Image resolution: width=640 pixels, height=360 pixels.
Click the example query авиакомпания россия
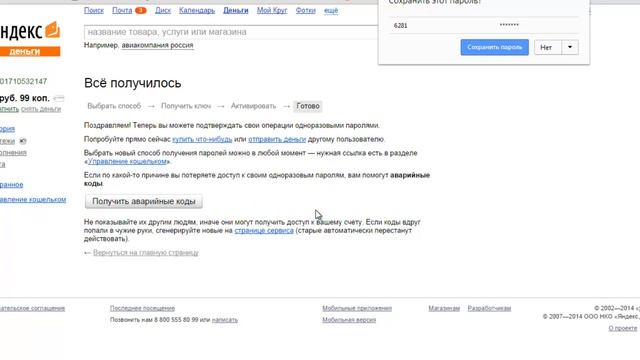pos(157,45)
